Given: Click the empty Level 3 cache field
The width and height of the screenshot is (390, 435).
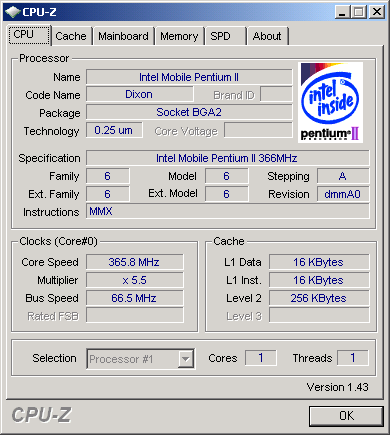Looking at the screenshot, I should (x=319, y=315).
